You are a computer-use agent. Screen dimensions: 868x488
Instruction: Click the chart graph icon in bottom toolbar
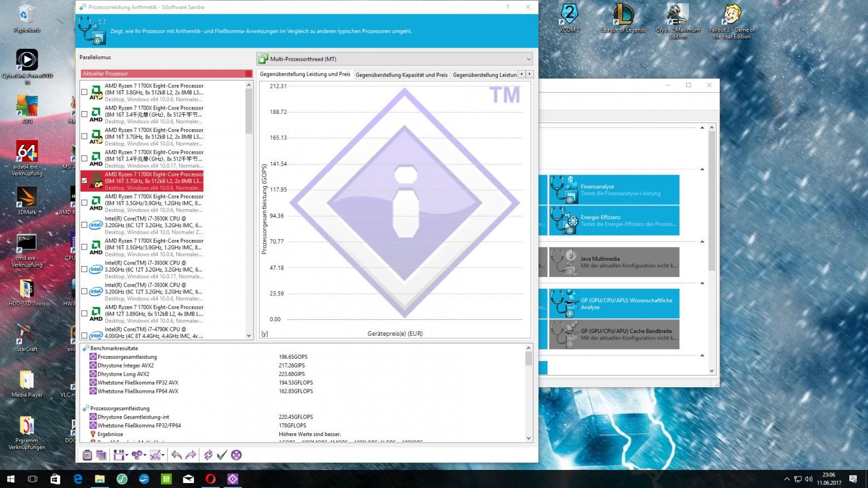tap(155, 455)
